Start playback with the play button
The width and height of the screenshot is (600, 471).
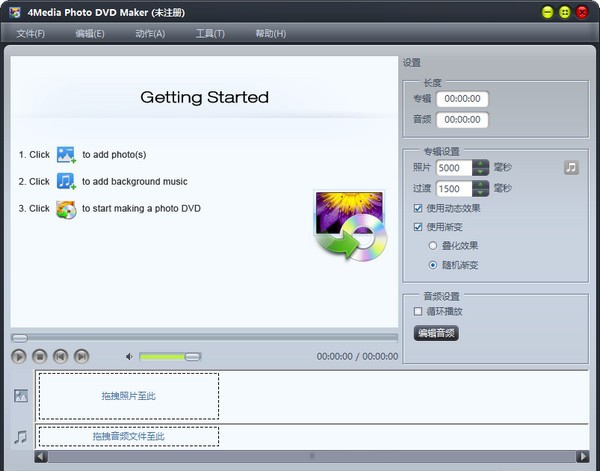(18, 357)
